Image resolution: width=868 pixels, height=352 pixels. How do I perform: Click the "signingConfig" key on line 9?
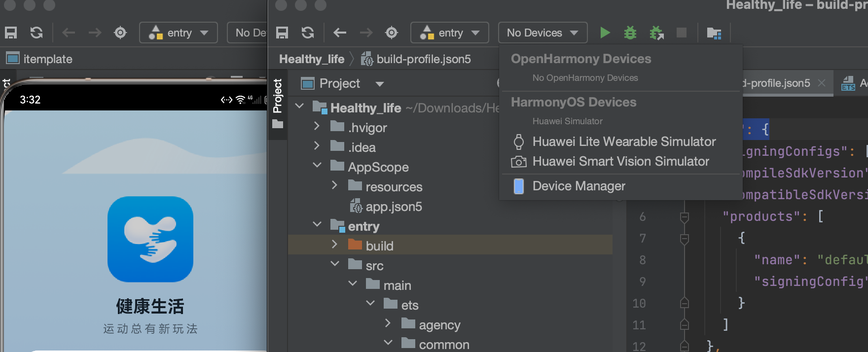pyautogui.click(x=811, y=282)
